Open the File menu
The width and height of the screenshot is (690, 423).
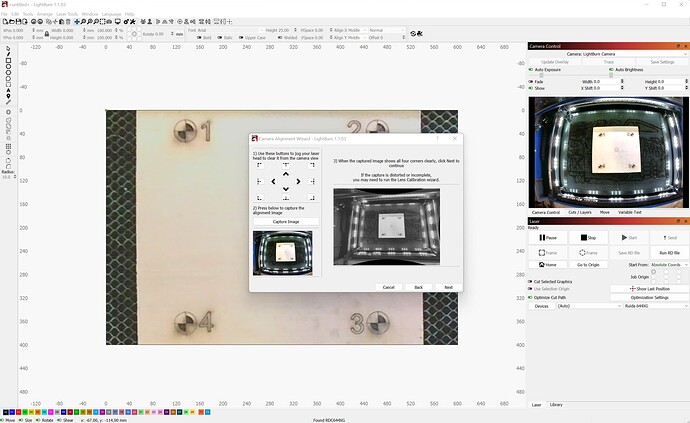(4, 14)
